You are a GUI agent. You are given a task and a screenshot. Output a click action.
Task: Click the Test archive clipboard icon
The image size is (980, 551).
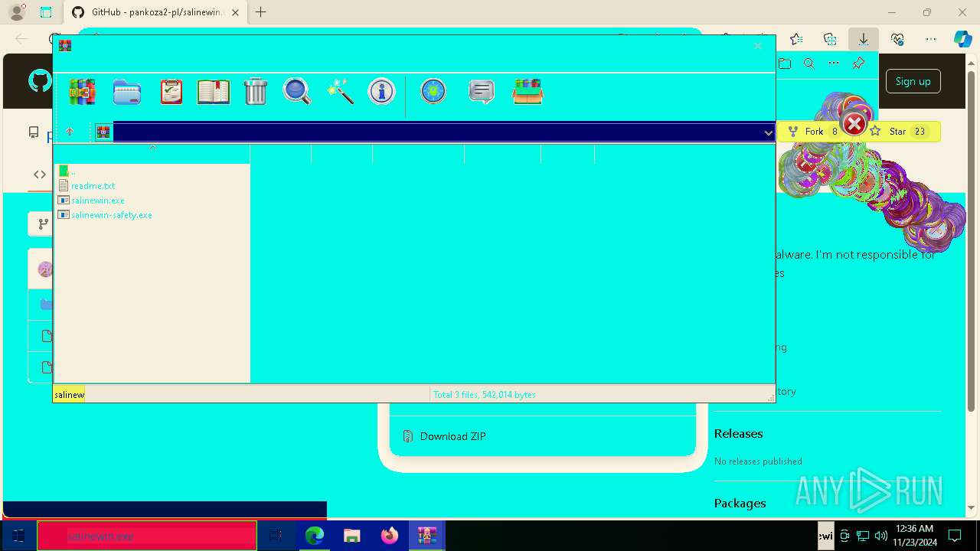(171, 92)
